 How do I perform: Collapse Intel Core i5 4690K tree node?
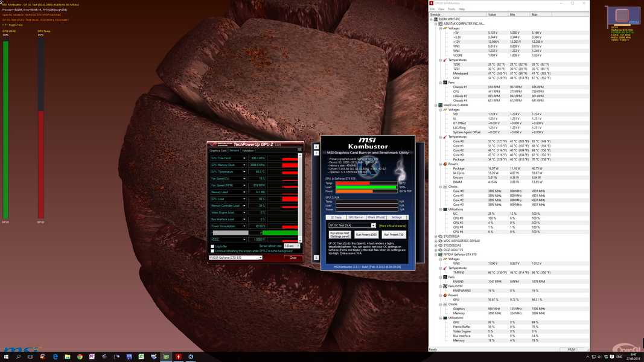pos(436,105)
